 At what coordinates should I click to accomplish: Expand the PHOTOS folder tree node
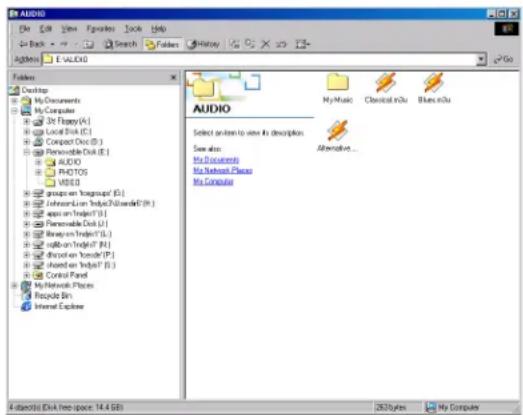pos(39,172)
